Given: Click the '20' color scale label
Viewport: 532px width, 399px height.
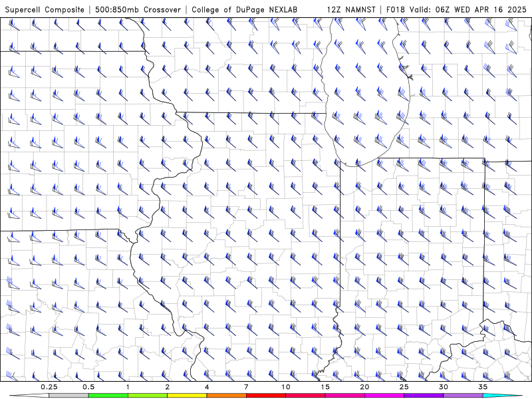Looking at the screenshot, I should click(364, 387).
